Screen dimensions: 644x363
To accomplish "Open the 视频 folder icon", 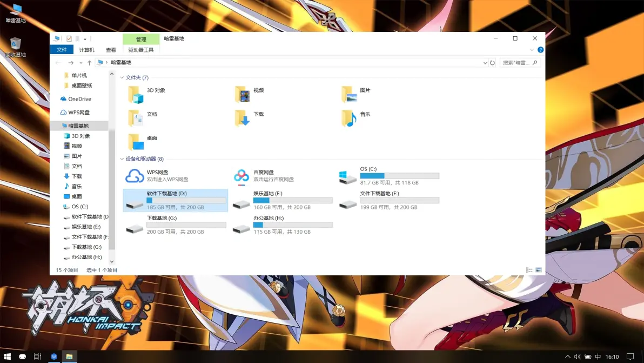I will 243,95.
